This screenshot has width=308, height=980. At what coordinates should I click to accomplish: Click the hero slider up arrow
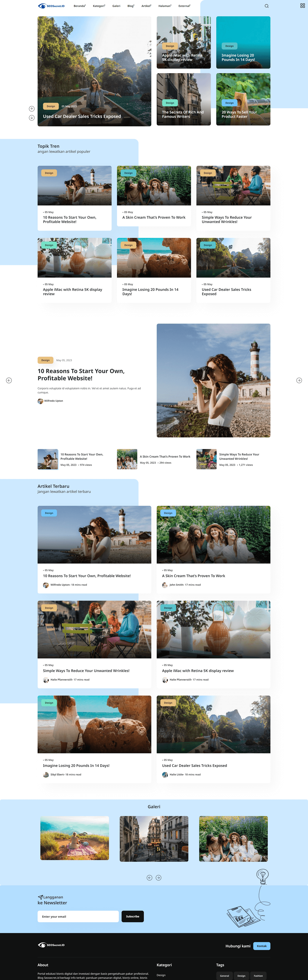(32, 109)
